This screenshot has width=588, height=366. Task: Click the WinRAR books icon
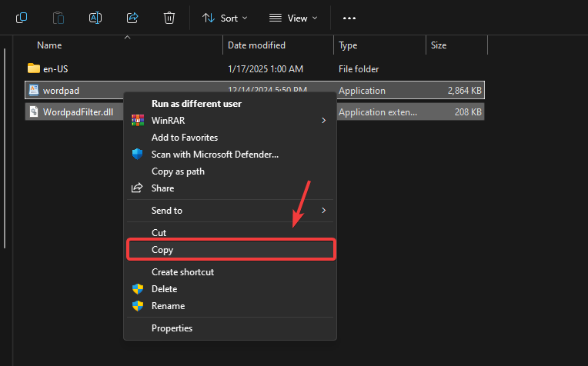138,120
